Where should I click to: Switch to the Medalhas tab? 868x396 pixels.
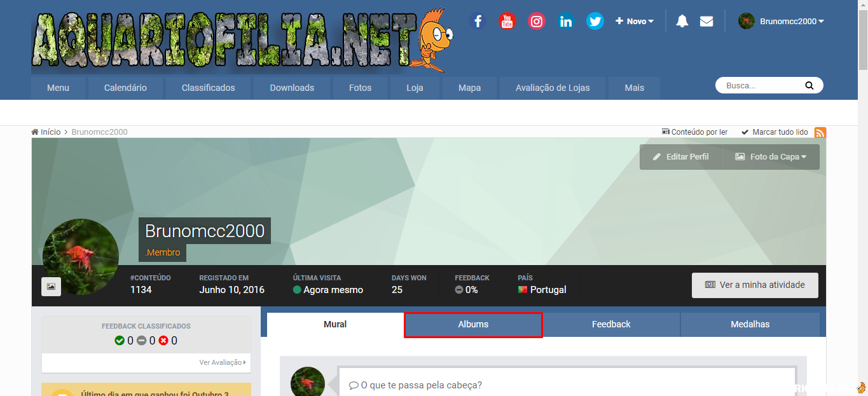tap(750, 324)
